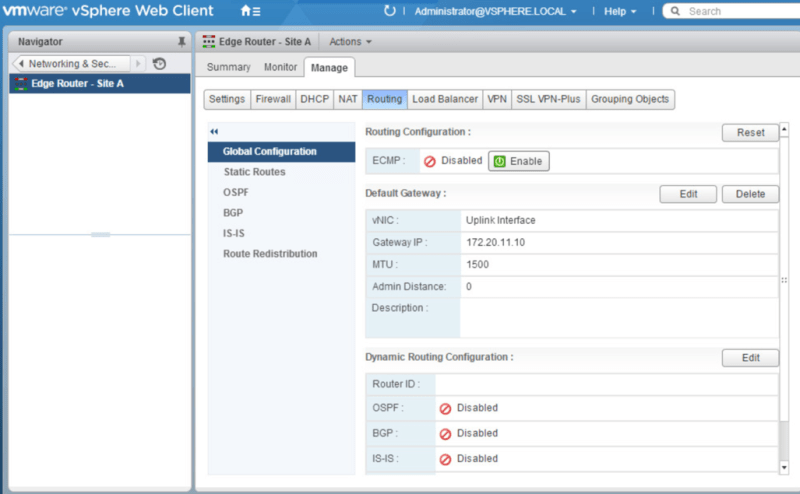Switch to the Monitor tab
Screen dimensions: 800x494
[281, 67]
